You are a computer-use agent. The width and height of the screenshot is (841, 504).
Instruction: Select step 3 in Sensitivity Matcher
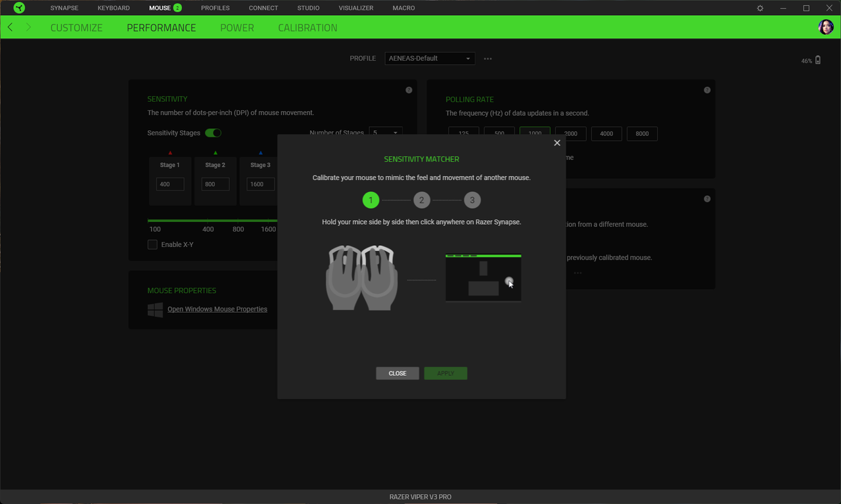[472, 200]
